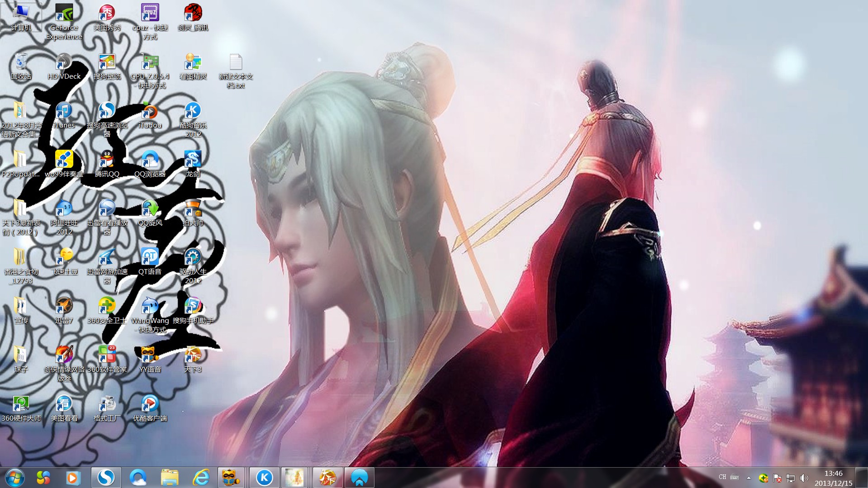This screenshot has height=488, width=868.
Task: Click the Show desktop button
Action: coord(862,478)
